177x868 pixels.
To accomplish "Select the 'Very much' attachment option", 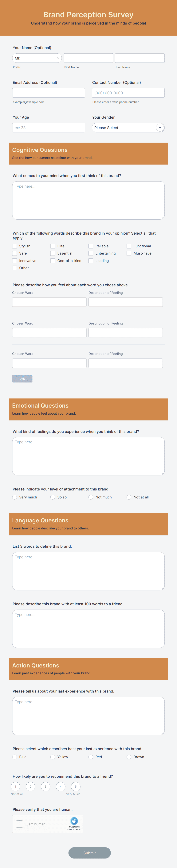I will [14, 497].
